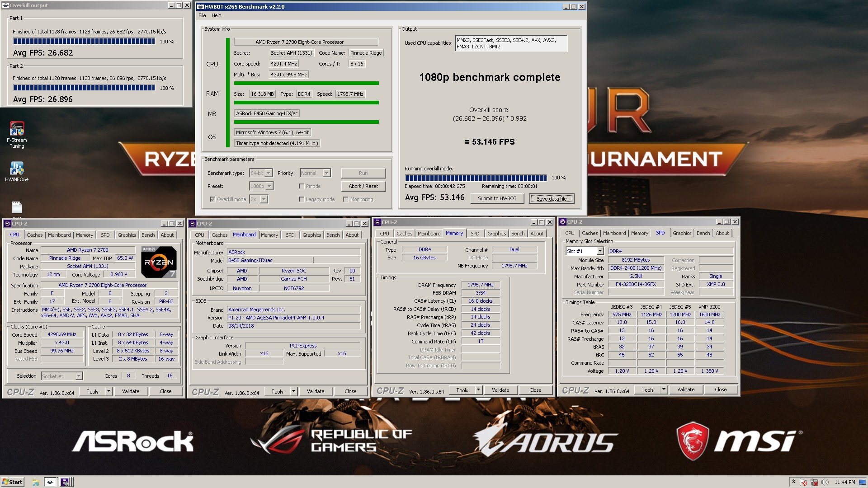
Task: Open the File menu in HWBOT x265
Action: pos(202,15)
